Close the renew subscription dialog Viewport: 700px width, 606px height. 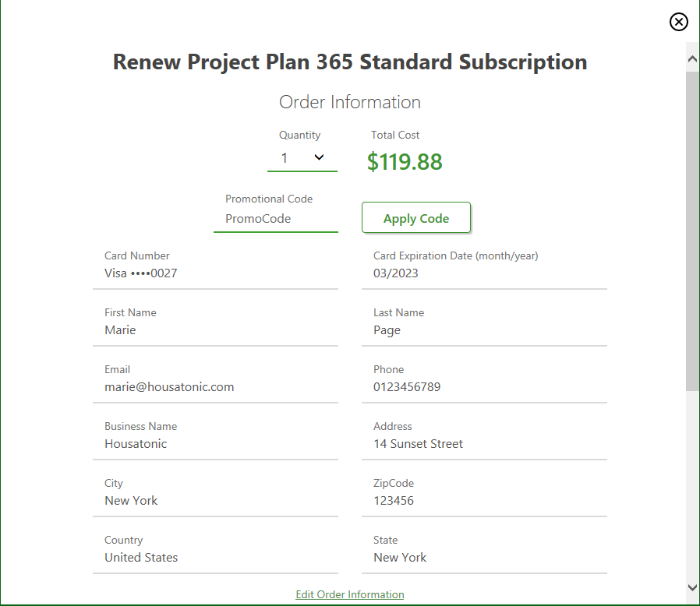pyautogui.click(x=679, y=22)
